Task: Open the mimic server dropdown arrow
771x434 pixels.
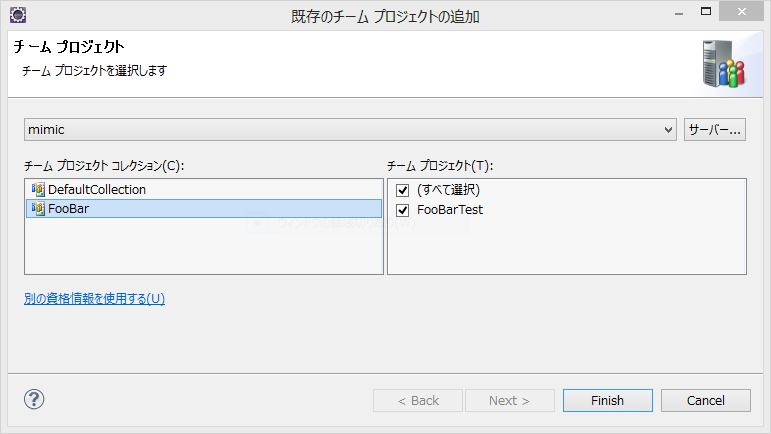Action: pyautogui.click(x=668, y=130)
